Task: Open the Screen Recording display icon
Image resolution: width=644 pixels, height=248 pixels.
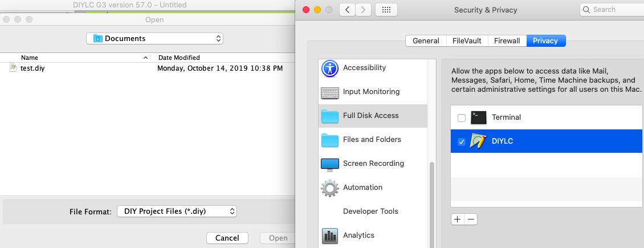Action: [330, 164]
